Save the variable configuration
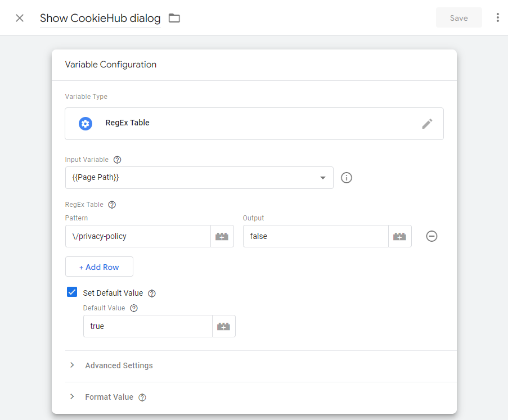Screen dimensions: 508x420 (x=458, y=17)
